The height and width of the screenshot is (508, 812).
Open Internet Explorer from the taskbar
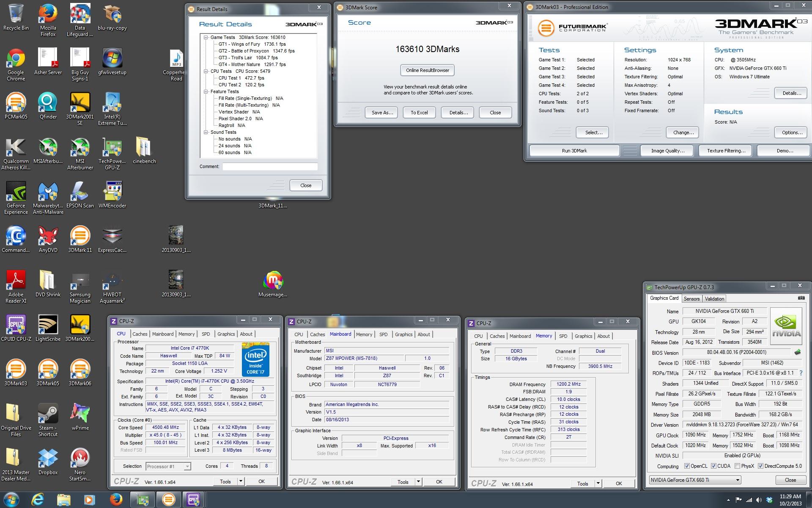38,500
